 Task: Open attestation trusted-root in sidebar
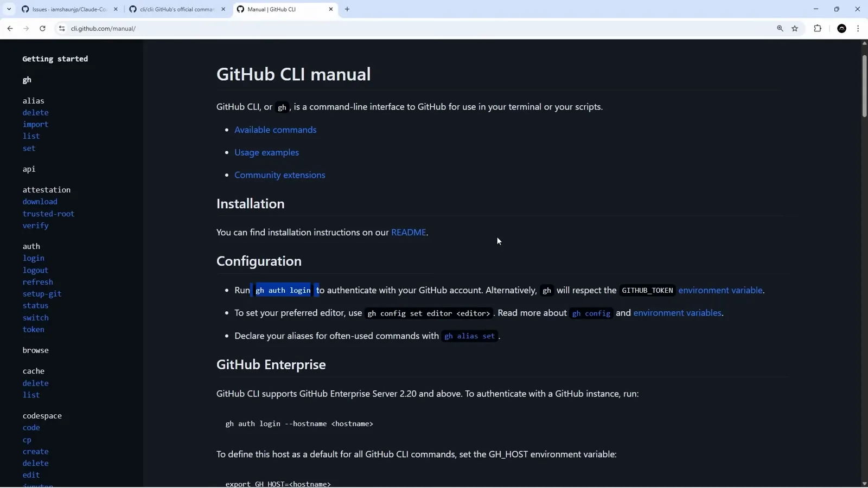(48, 214)
